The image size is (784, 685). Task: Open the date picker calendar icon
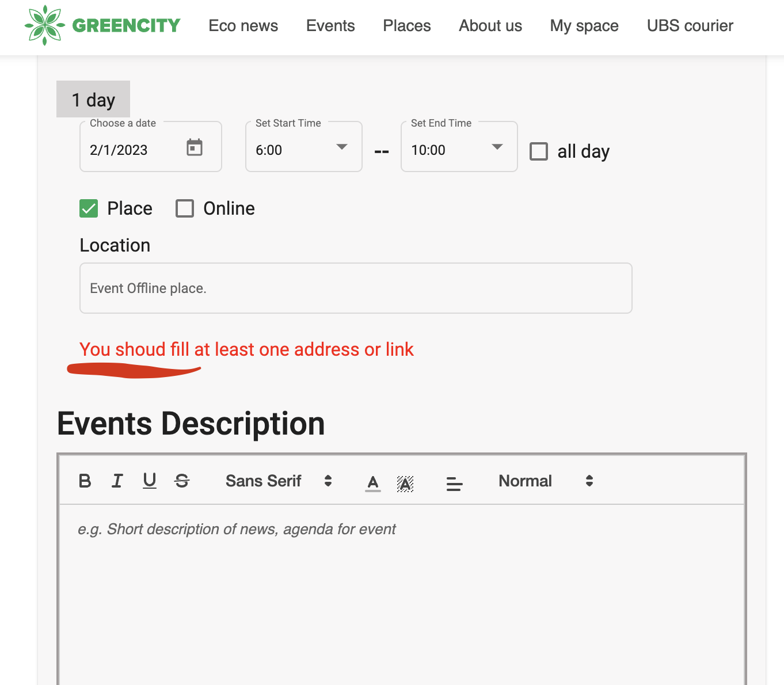tap(195, 148)
